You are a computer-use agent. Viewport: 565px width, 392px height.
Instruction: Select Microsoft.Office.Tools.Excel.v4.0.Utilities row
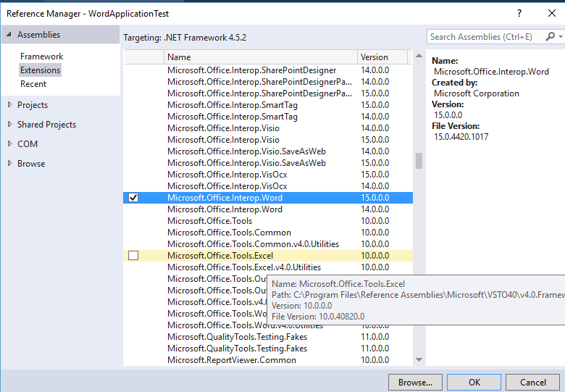click(x=268, y=267)
